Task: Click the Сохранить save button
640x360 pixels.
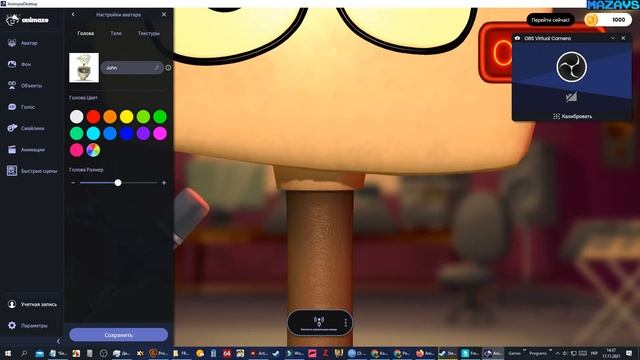Action: [x=118, y=335]
